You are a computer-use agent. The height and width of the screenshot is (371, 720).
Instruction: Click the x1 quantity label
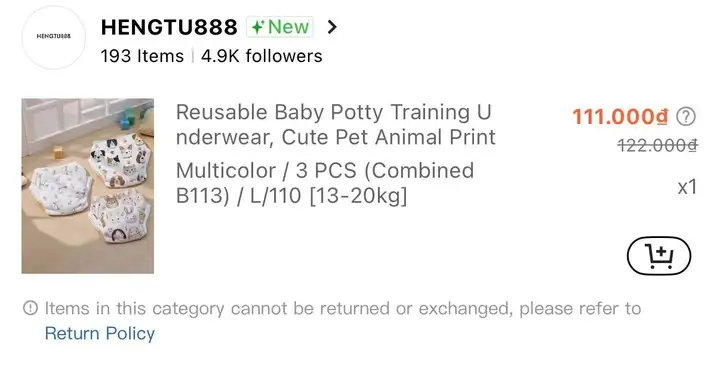point(687,187)
